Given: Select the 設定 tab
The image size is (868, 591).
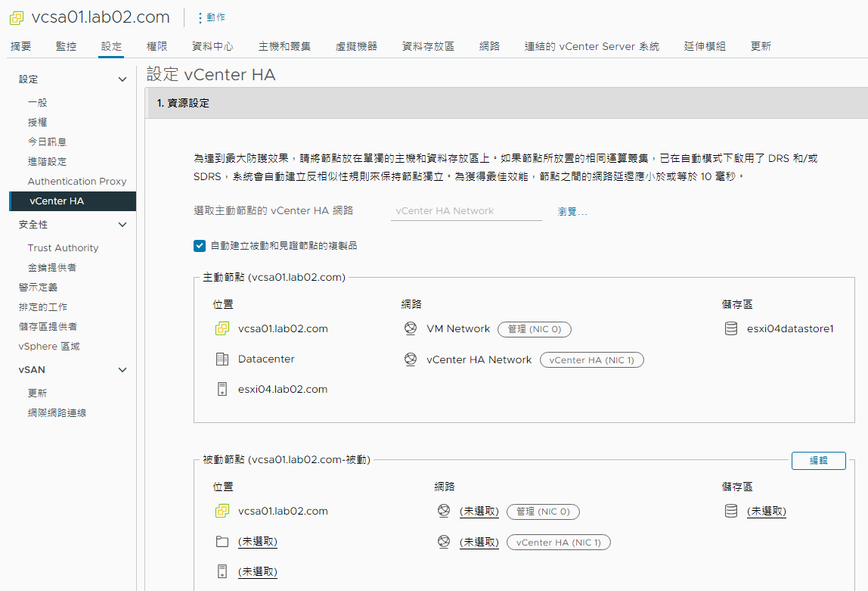Looking at the screenshot, I should (111, 46).
